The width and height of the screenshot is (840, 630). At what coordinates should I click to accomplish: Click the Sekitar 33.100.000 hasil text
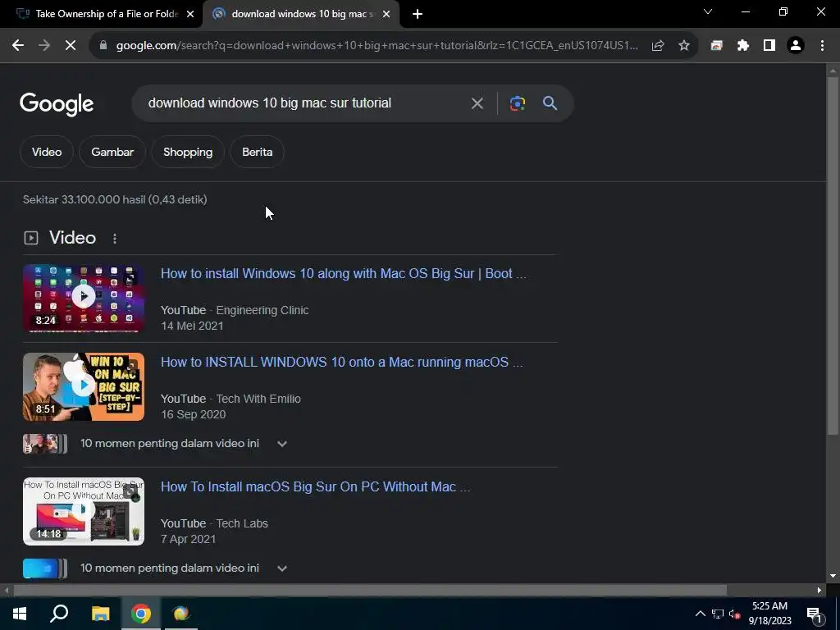click(x=115, y=200)
